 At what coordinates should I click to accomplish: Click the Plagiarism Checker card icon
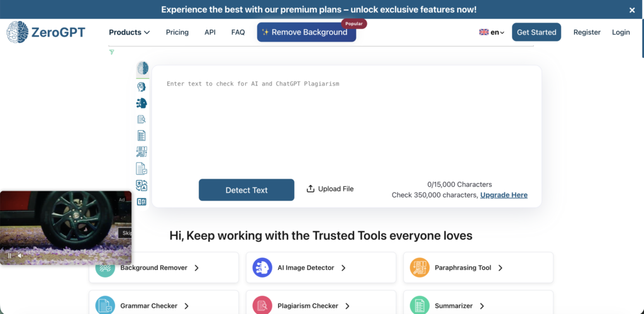pyautogui.click(x=262, y=306)
